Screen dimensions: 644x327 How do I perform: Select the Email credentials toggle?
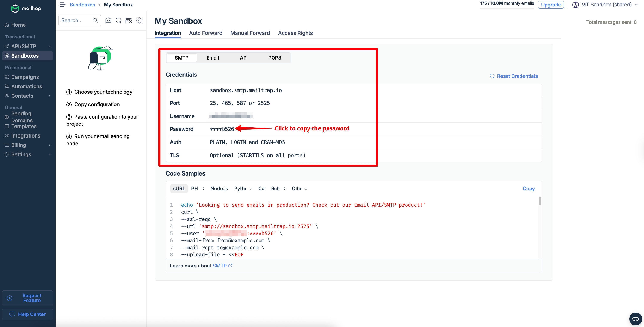point(213,58)
